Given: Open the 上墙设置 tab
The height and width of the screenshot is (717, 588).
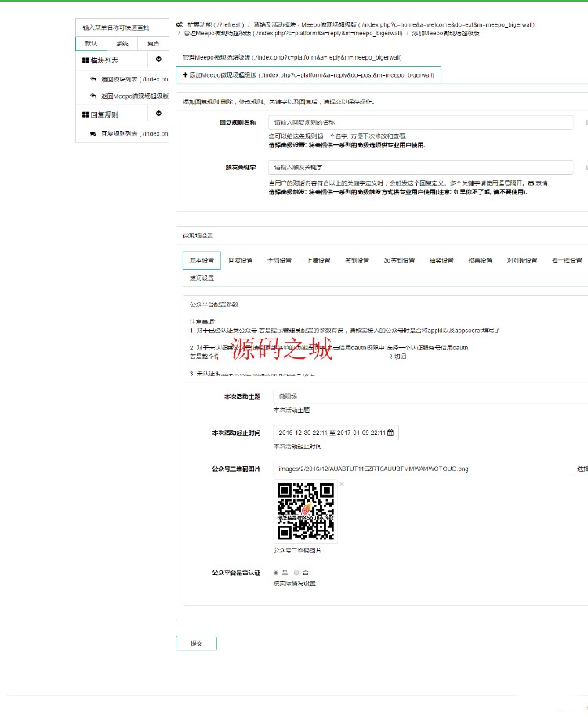Looking at the screenshot, I should (x=318, y=260).
